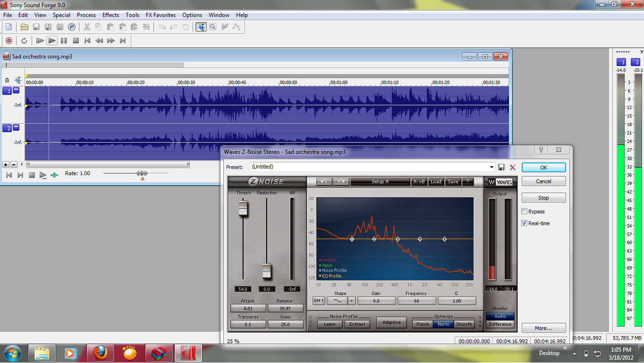Screen dimensions: 644x363
Task: Select Norm optimize mode
Action: pyautogui.click(x=444, y=324)
